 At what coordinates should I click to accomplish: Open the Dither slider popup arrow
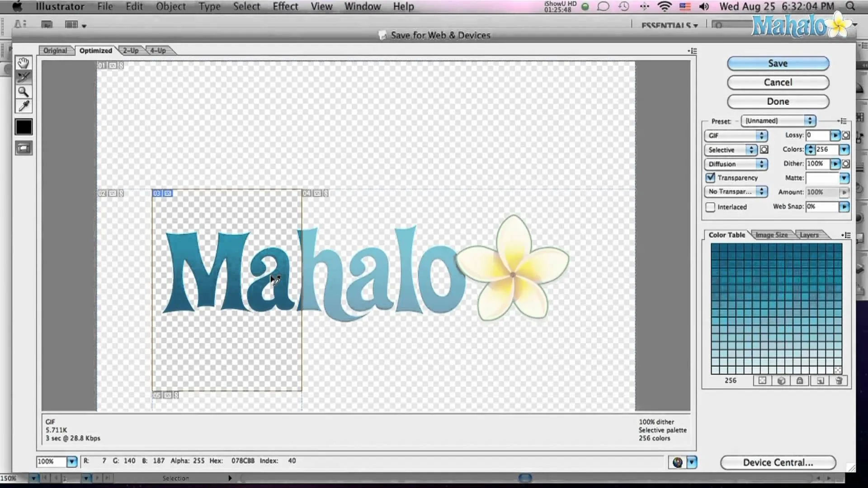[x=835, y=164]
